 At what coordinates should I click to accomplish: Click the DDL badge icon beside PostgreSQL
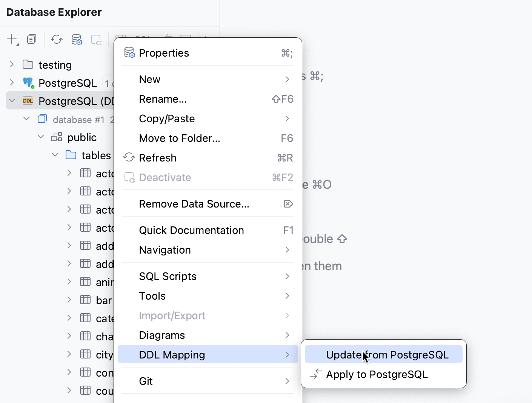(28, 101)
